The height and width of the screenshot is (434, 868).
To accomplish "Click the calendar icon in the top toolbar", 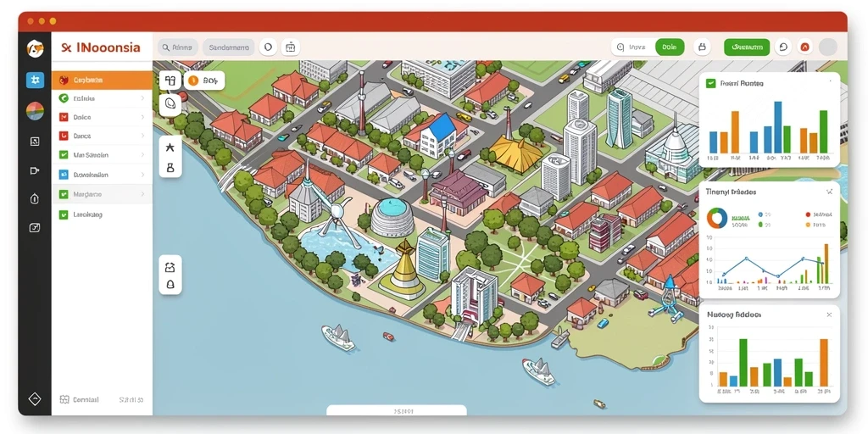I will click(291, 47).
